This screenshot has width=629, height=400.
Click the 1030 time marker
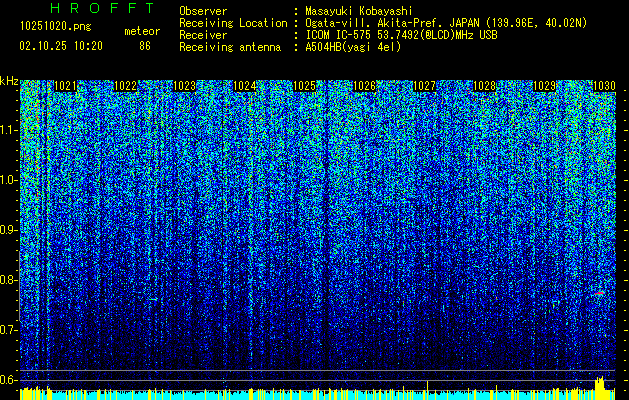[x=604, y=86]
